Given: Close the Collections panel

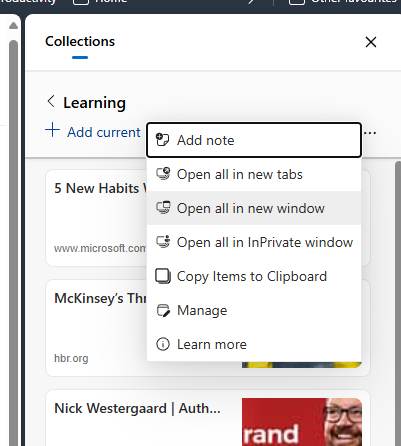Looking at the screenshot, I should pos(371,42).
